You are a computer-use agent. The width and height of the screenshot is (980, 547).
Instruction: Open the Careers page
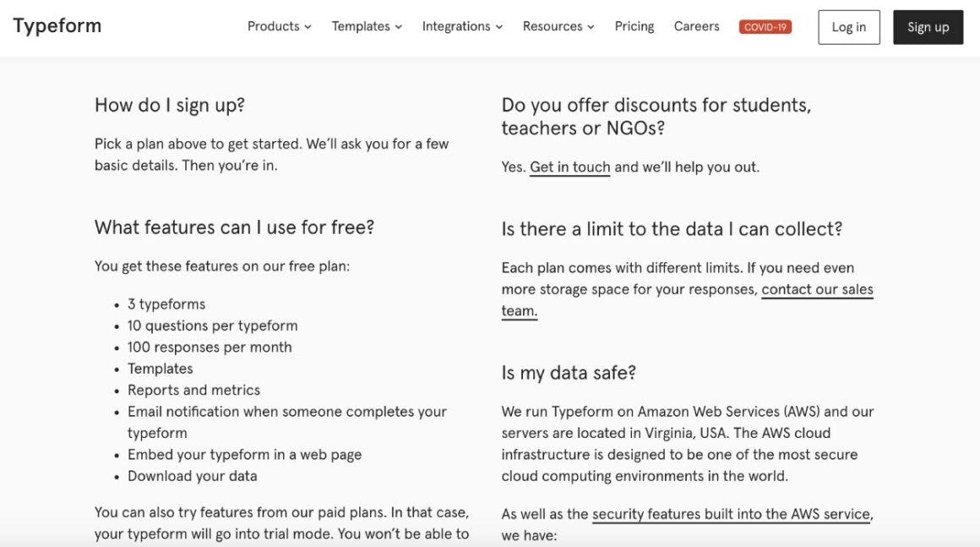(x=697, y=26)
